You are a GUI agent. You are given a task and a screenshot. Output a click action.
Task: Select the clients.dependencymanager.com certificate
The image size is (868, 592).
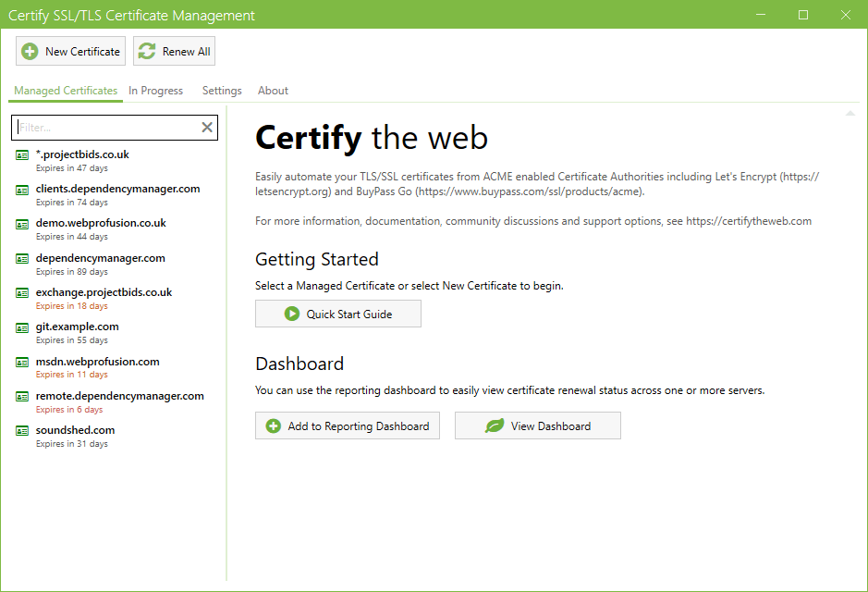point(117,190)
